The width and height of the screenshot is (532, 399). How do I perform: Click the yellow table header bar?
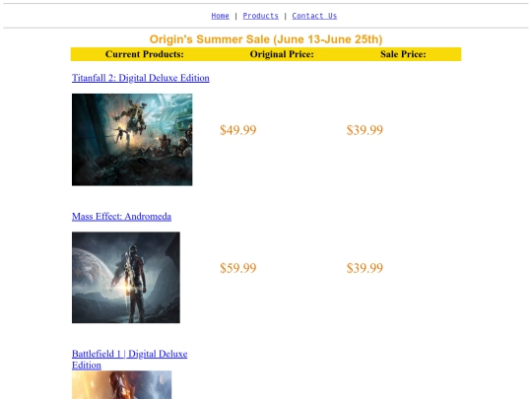[x=266, y=54]
